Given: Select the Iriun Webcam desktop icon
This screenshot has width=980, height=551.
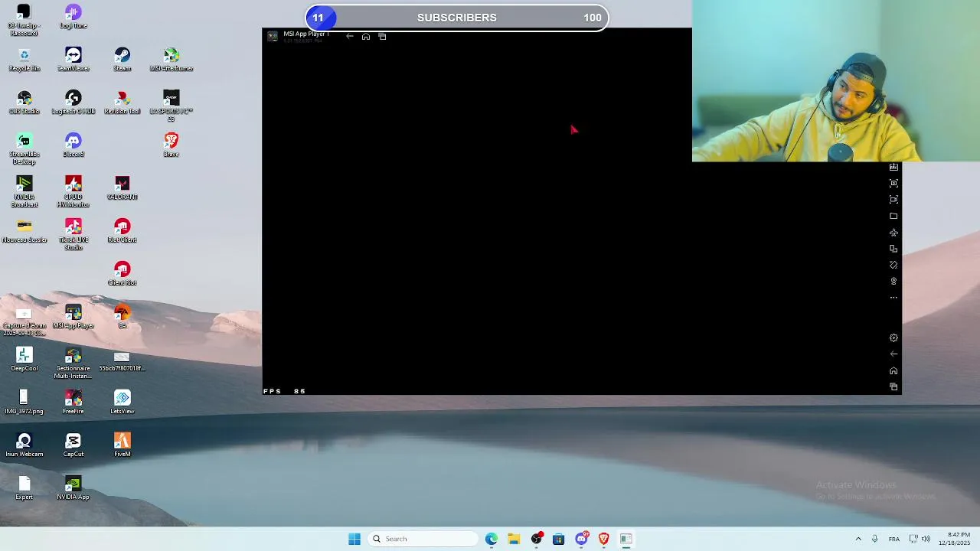Looking at the screenshot, I should click(24, 445).
